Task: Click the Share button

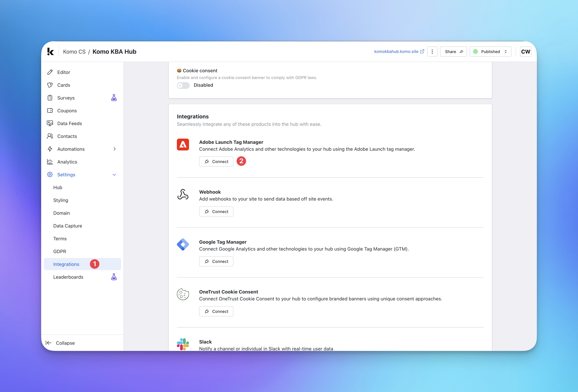Action: coord(453,52)
